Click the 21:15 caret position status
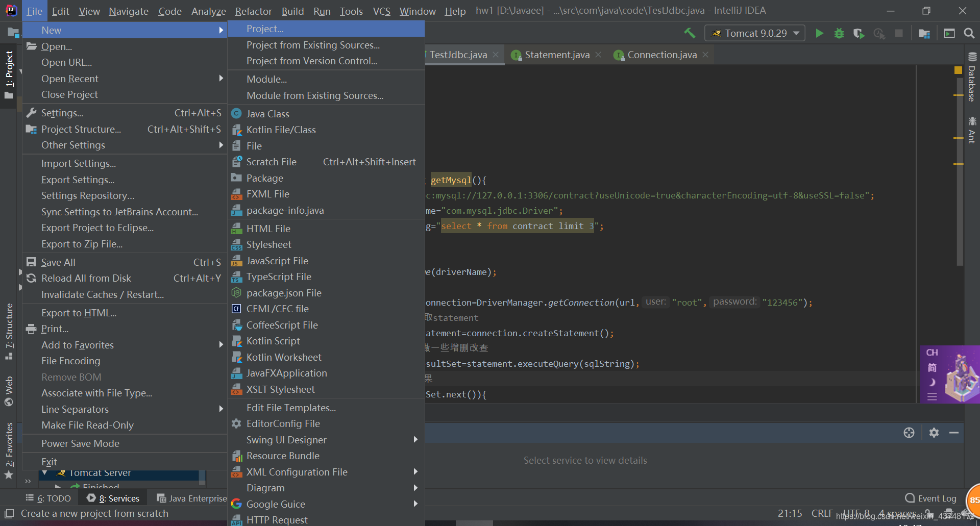 (x=790, y=513)
